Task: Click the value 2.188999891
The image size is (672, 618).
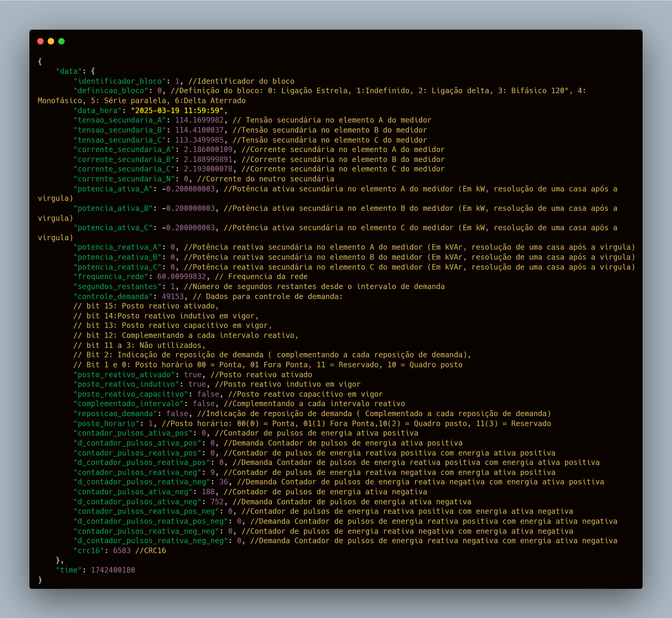Action: pos(208,160)
